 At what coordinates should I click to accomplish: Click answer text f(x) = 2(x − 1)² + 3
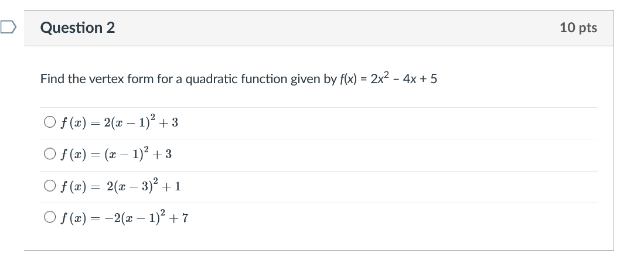point(120,122)
